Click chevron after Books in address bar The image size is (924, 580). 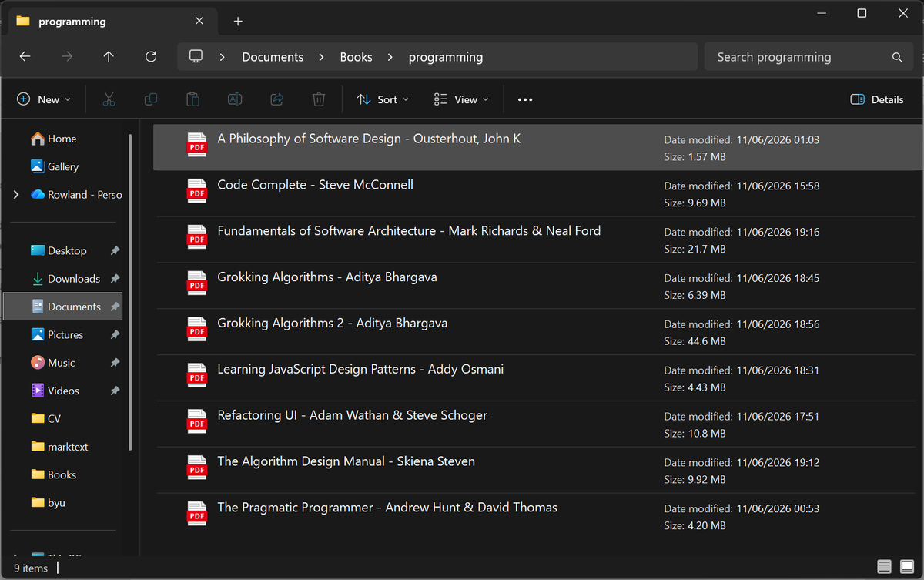[x=390, y=57]
